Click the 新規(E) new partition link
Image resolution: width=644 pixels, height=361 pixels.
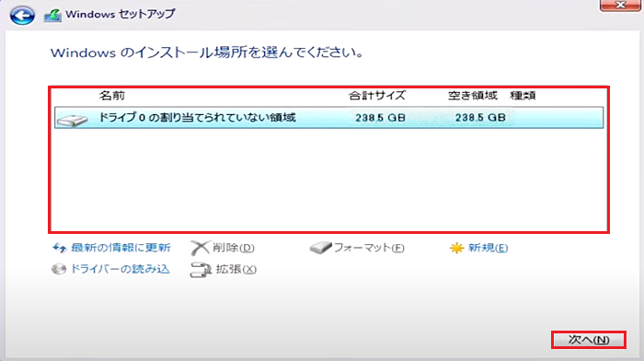pos(488,248)
